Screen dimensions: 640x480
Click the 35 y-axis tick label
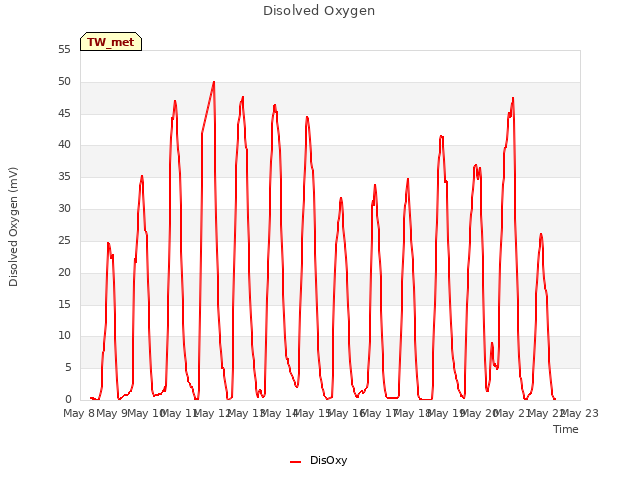64,177
